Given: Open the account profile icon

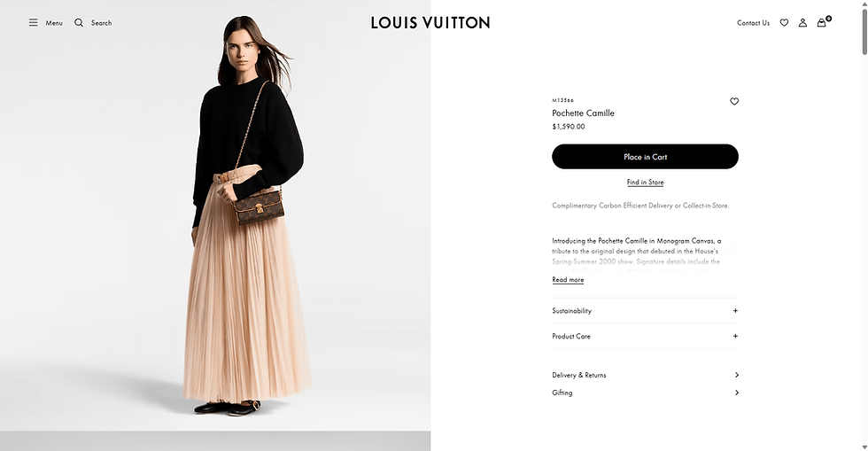Looking at the screenshot, I should 802,23.
